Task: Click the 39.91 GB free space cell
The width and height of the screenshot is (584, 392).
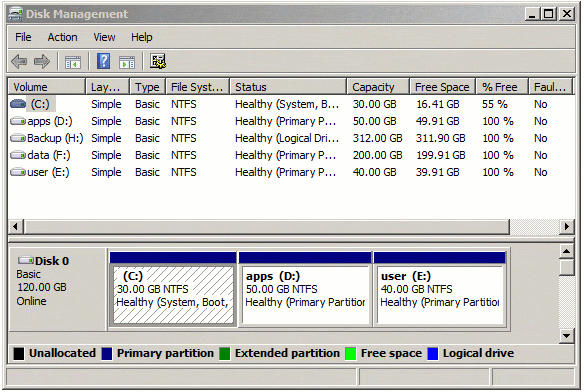Action: click(438, 172)
